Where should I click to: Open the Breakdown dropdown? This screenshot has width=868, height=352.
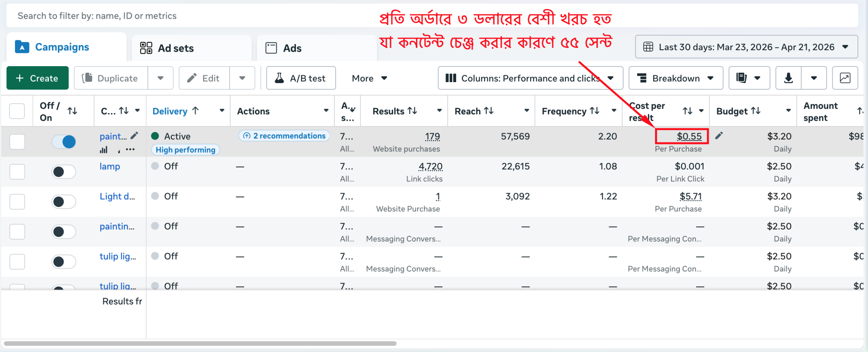(x=675, y=78)
